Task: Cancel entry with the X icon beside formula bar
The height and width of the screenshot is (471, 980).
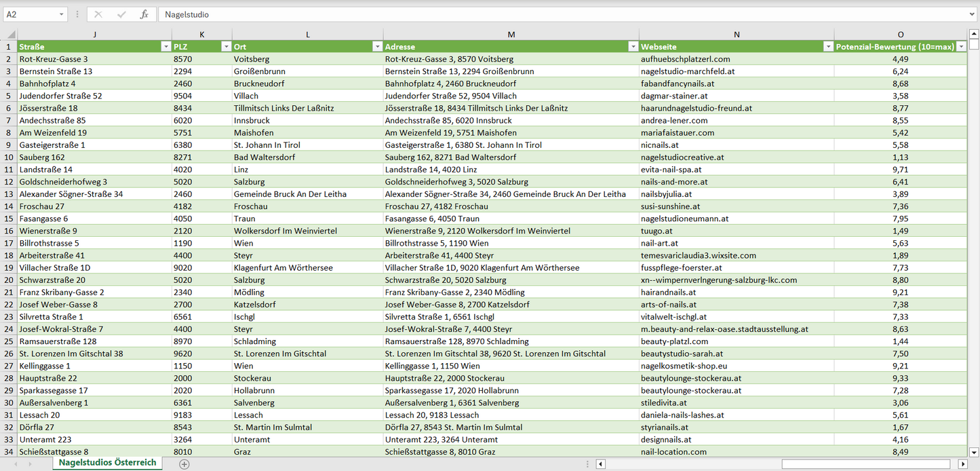Action: pyautogui.click(x=96, y=14)
